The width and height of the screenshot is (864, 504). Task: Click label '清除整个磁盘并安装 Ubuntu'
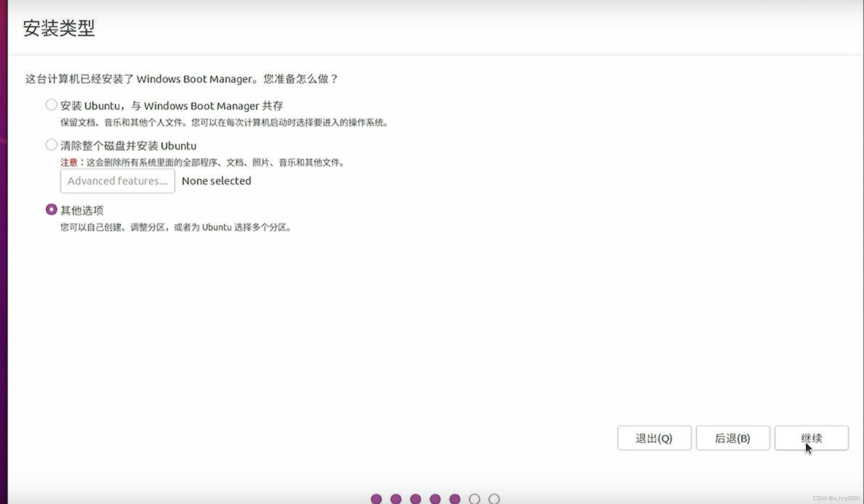(x=128, y=146)
